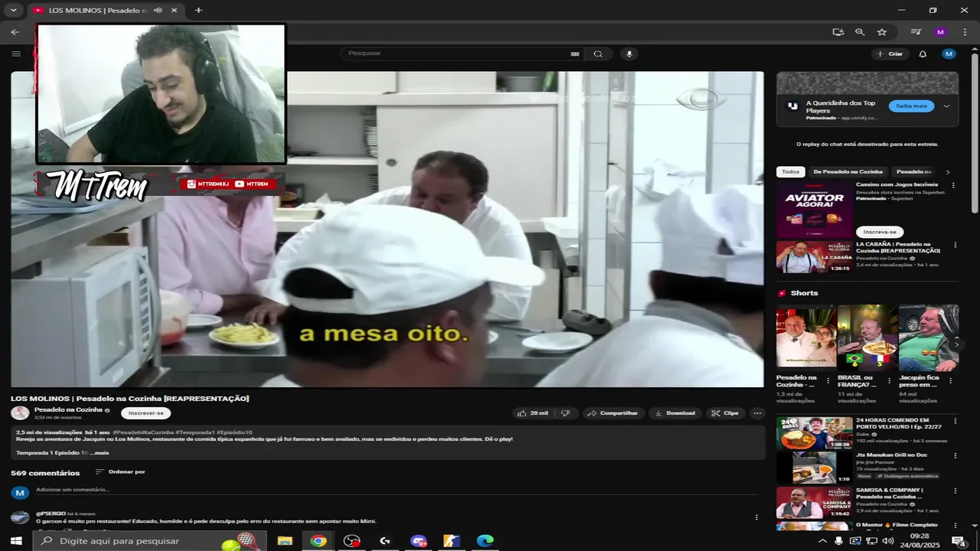This screenshot has width=980, height=551.
Task: Select the De Pesadelo na Cozinha chip
Action: click(848, 172)
